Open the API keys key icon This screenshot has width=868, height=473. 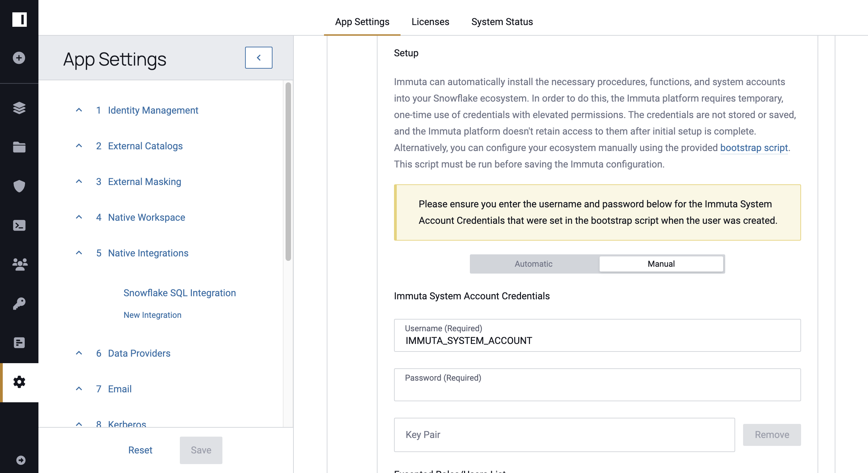point(19,303)
